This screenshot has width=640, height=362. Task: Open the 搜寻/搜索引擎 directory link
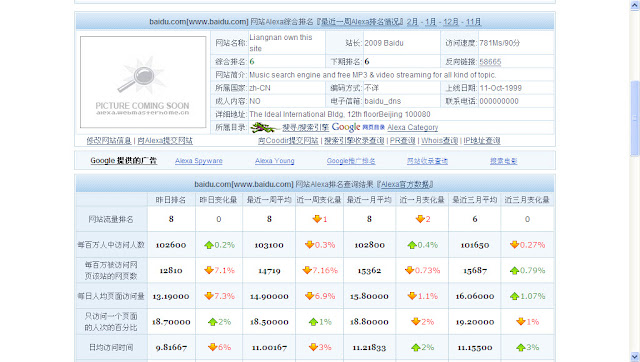[306, 128]
